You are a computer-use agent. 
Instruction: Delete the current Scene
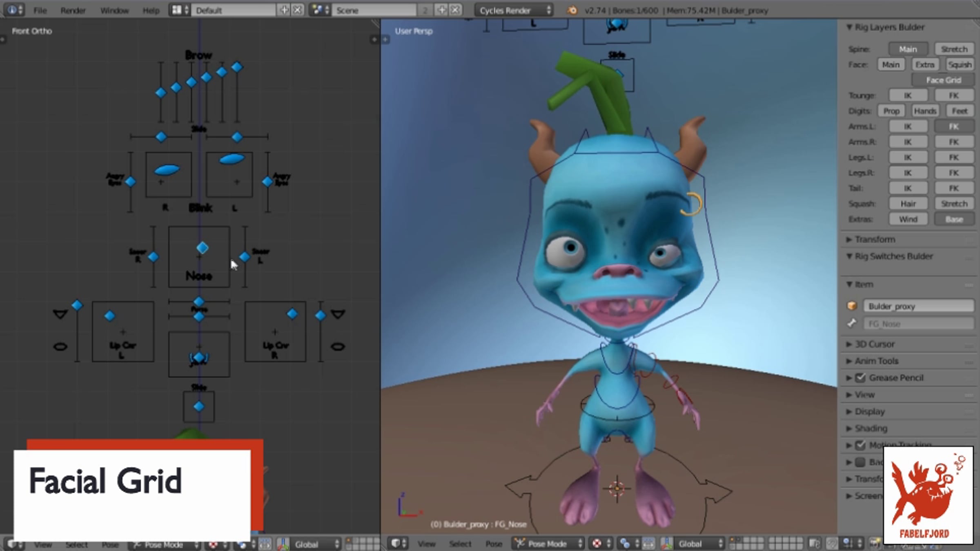(455, 10)
